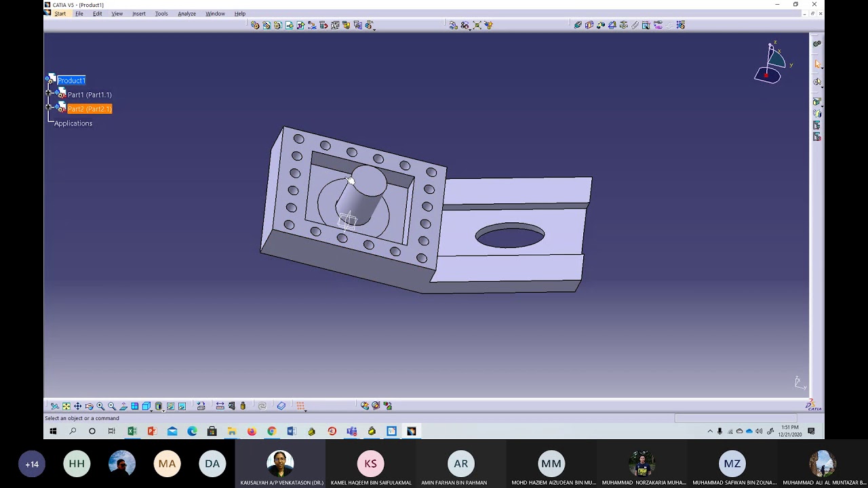
Task: Open Excel from the taskbar
Action: click(x=132, y=431)
